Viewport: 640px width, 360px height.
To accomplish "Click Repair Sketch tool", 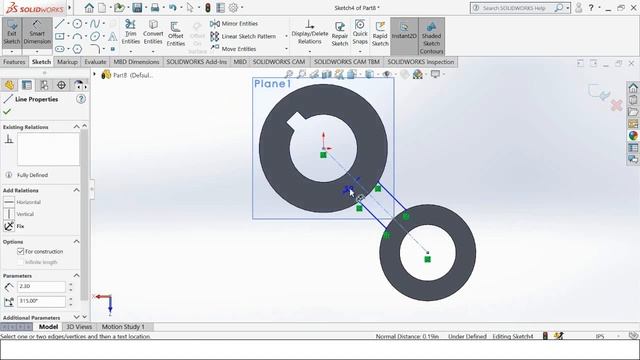I will pos(340,33).
